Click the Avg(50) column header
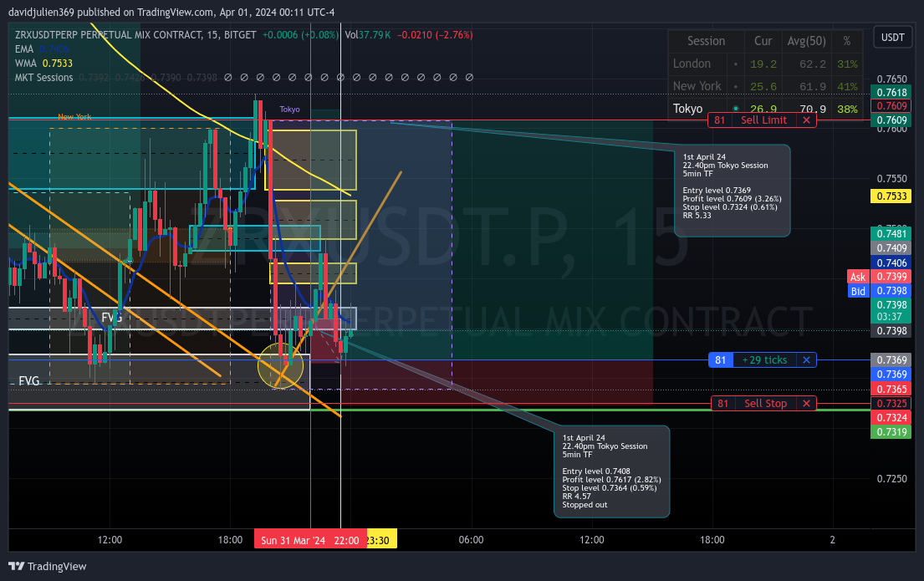 [x=807, y=41]
